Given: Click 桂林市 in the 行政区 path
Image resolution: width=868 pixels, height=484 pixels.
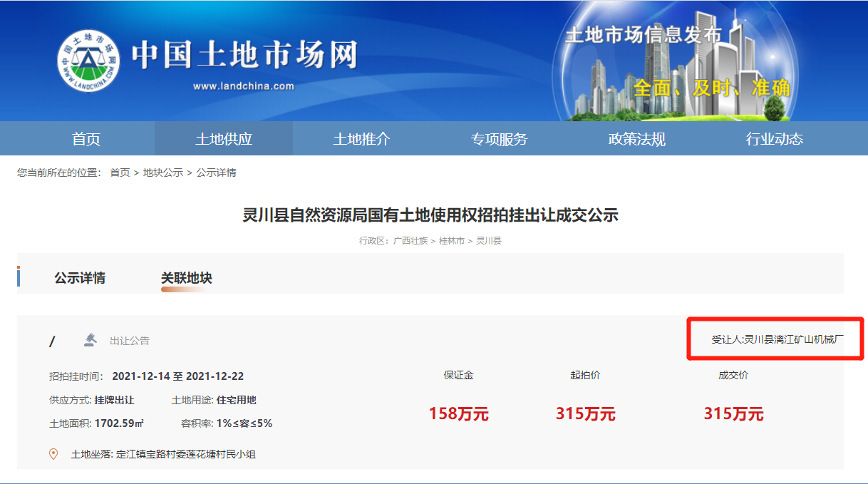Looking at the screenshot, I should point(452,241).
